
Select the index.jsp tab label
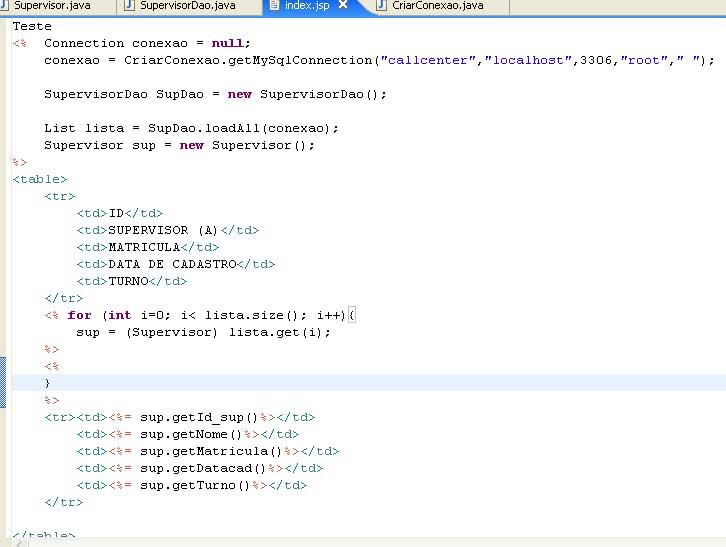[307, 6]
